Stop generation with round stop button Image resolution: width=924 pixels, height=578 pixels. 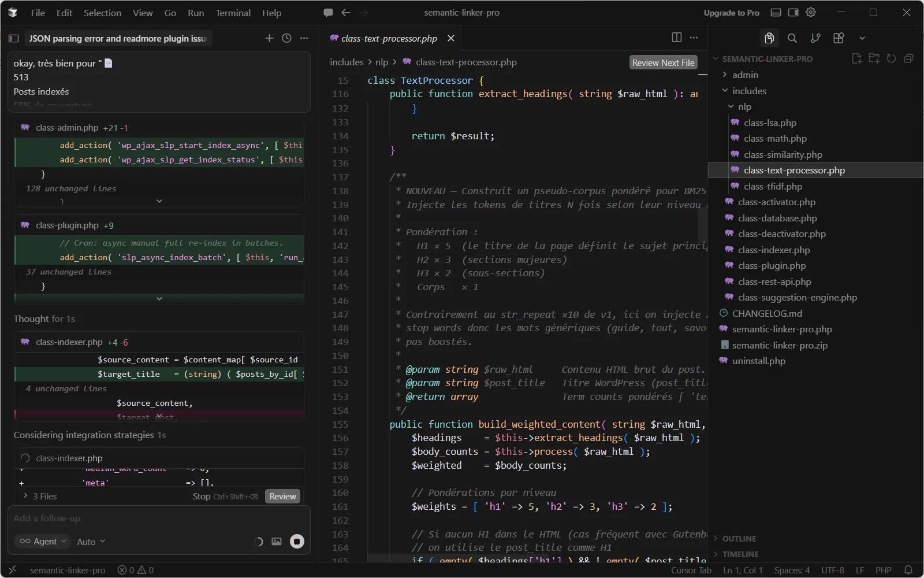click(297, 542)
